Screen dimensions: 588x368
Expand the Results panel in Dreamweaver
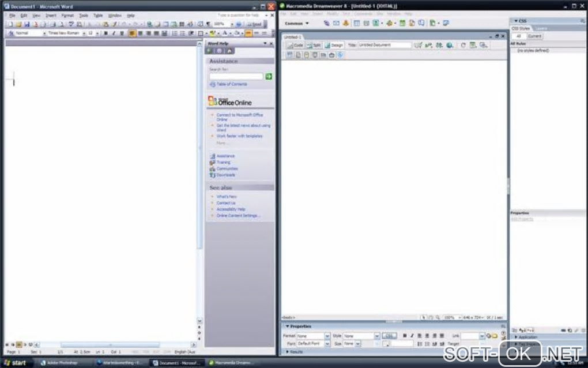click(287, 352)
